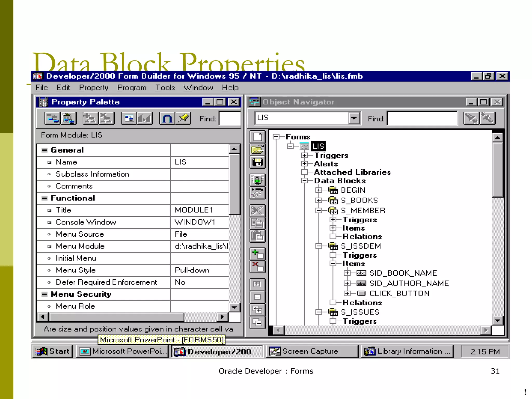The image size is (532, 399).
Task: Click the Property Class icon in palette toolbar
Action: point(90,118)
